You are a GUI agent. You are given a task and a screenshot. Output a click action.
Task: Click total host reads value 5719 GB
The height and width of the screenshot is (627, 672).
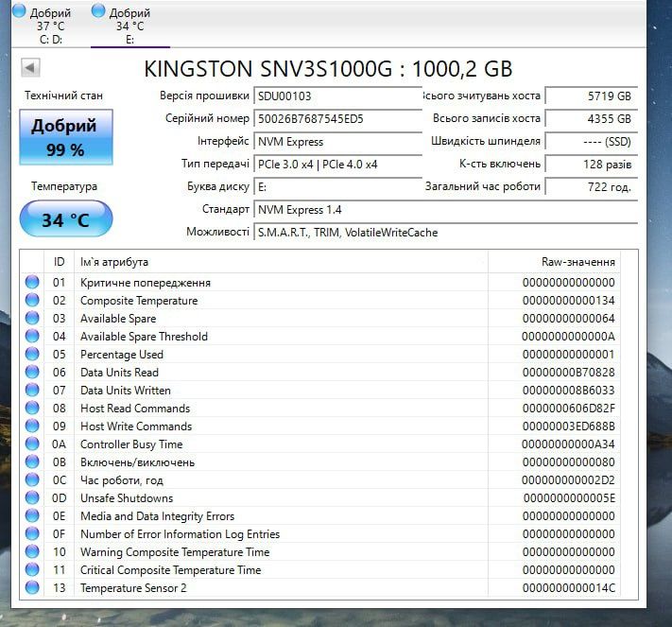(x=591, y=96)
